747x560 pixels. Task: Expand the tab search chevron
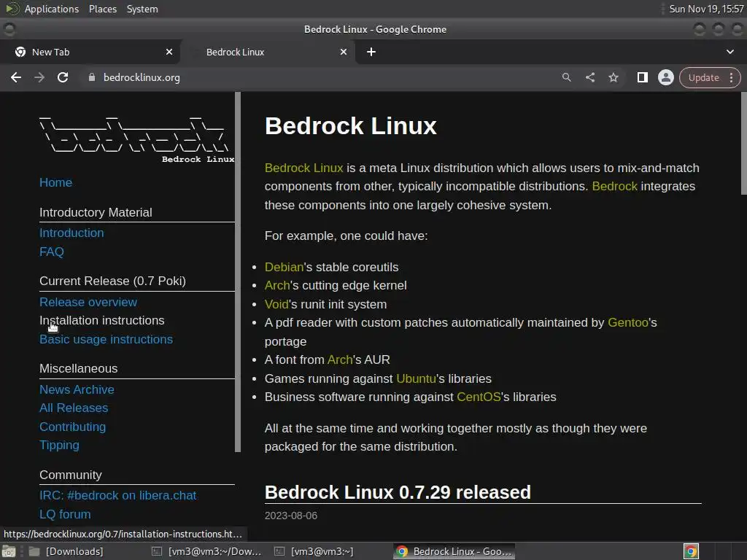click(x=729, y=52)
